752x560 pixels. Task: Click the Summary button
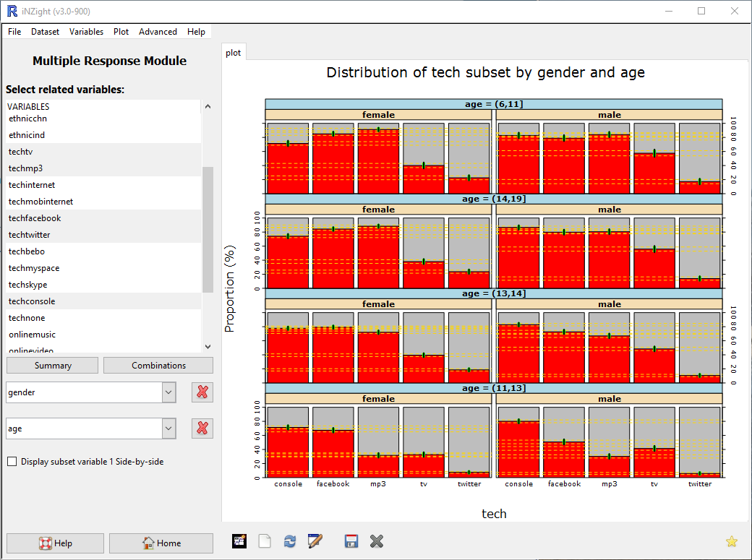52,365
